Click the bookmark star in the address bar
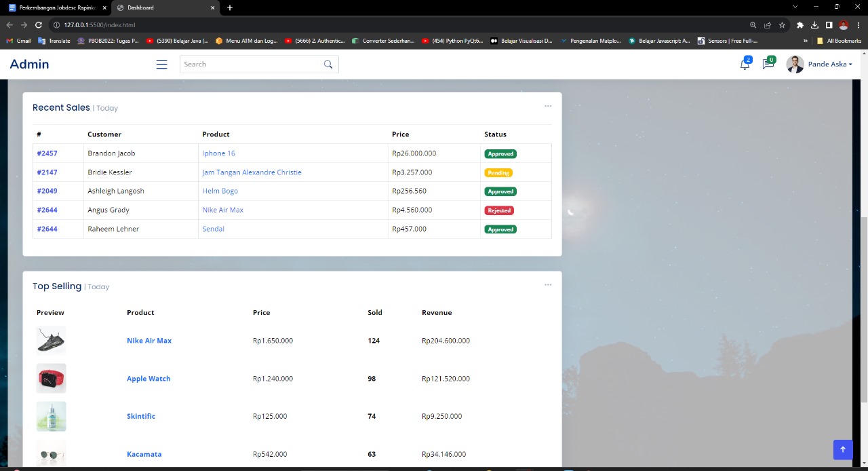Image resolution: width=868 pixels, height=471 pixels. (781, 24)
